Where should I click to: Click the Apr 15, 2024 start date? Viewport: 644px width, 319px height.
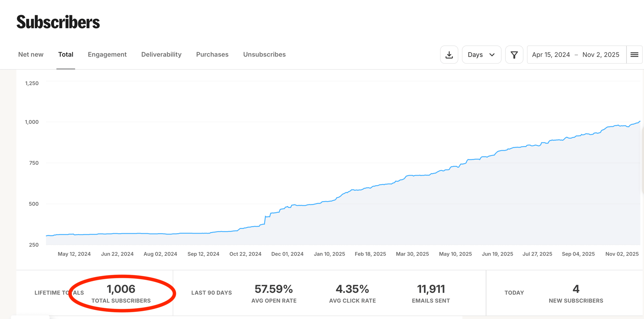pos(551,55)
